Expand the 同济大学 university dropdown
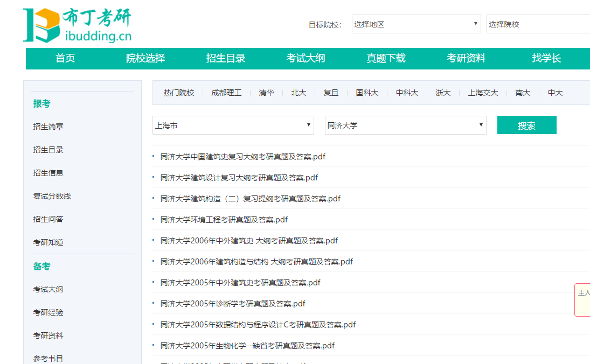This screenshot has height=364, width=590. [x=405, y=125]
